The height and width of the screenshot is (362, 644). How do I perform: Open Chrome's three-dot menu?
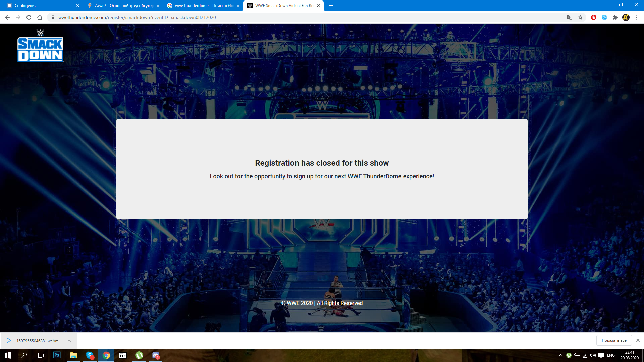click(x=637, y=17)
